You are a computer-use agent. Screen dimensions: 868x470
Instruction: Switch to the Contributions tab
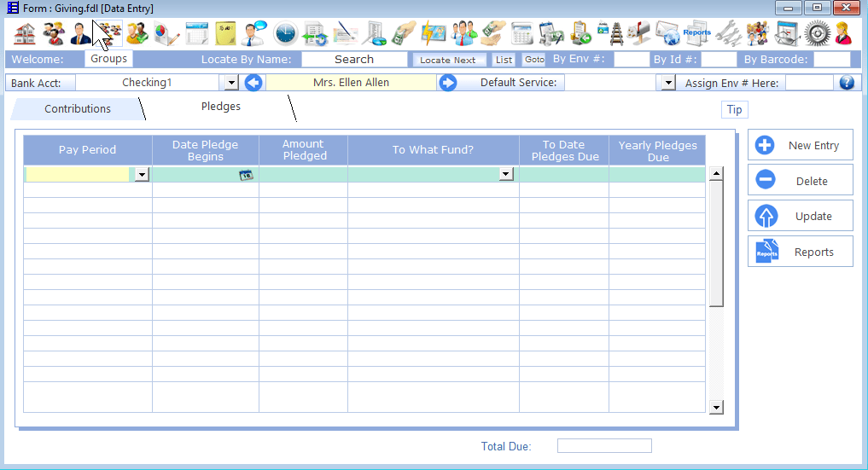pos(78,109)
